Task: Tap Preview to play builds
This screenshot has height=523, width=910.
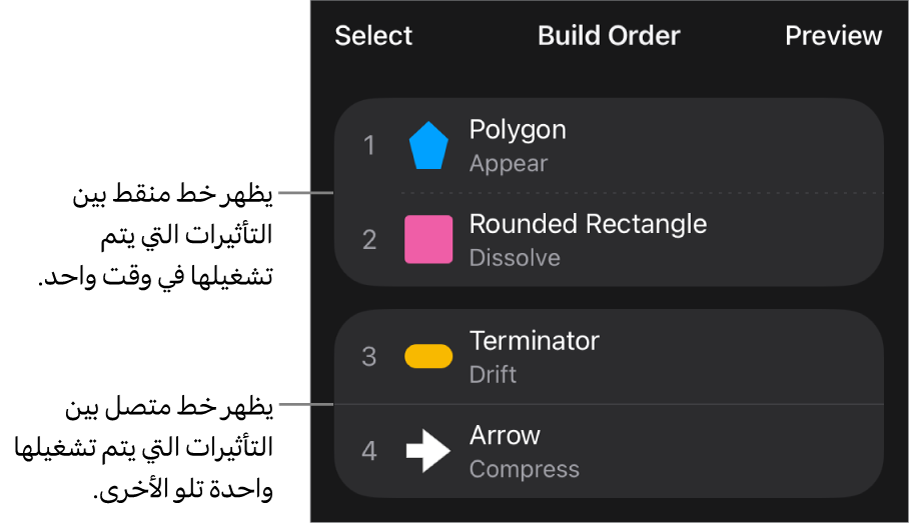Action: [833, 36]
